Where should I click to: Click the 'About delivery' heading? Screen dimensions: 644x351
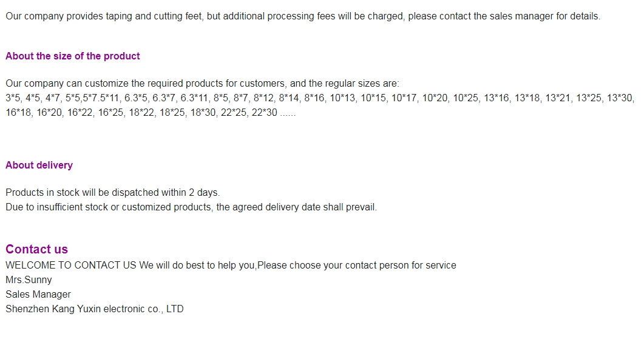39,165
